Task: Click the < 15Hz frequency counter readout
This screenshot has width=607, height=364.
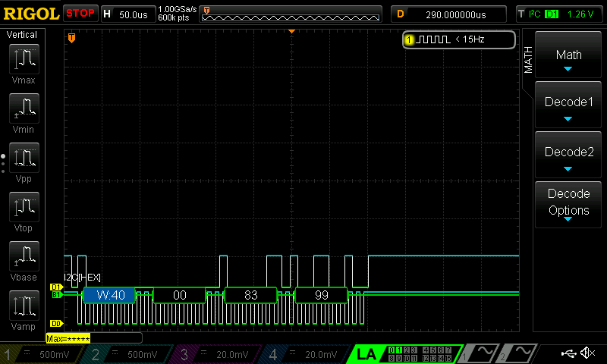Action: 470,39
